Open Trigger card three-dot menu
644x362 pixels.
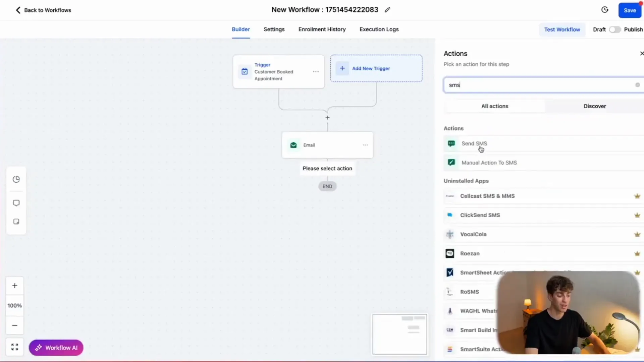pyautogui.click(x=316, y=71)
